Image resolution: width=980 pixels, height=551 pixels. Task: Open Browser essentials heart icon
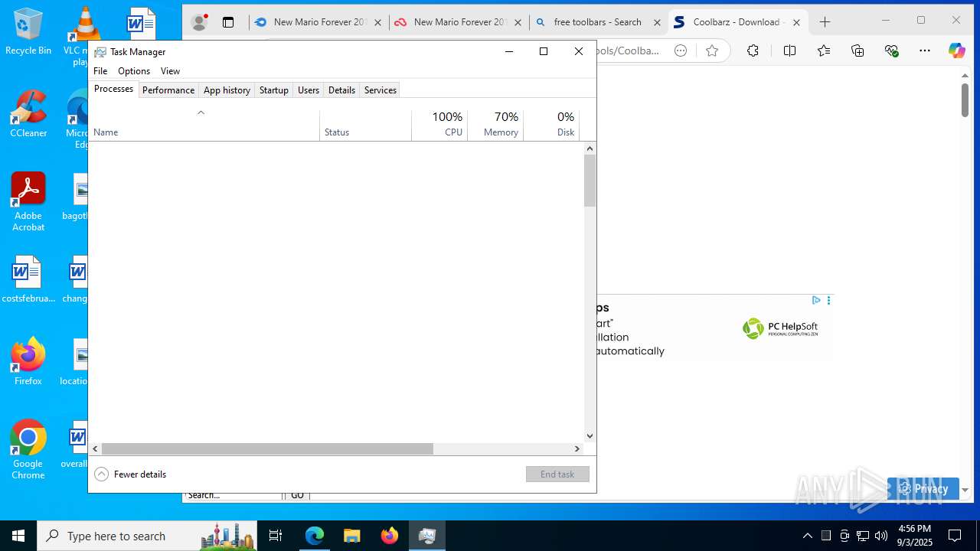[891, 51]
